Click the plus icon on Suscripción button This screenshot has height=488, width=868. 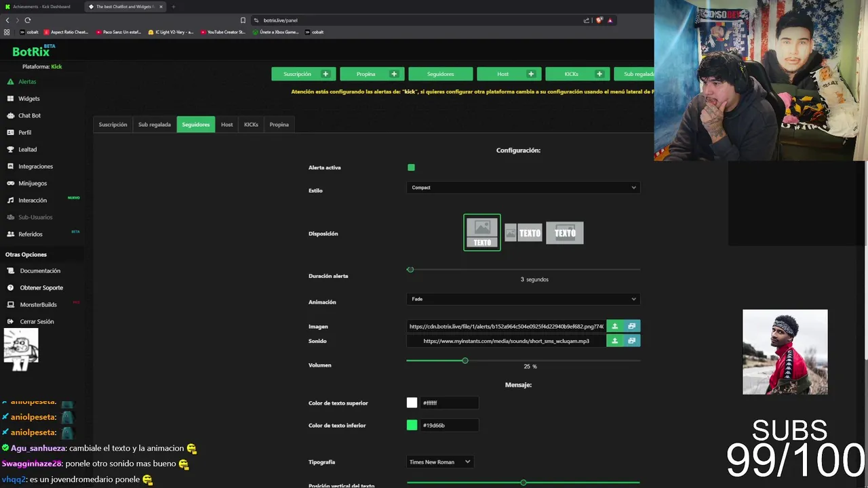tap(325, 74)
